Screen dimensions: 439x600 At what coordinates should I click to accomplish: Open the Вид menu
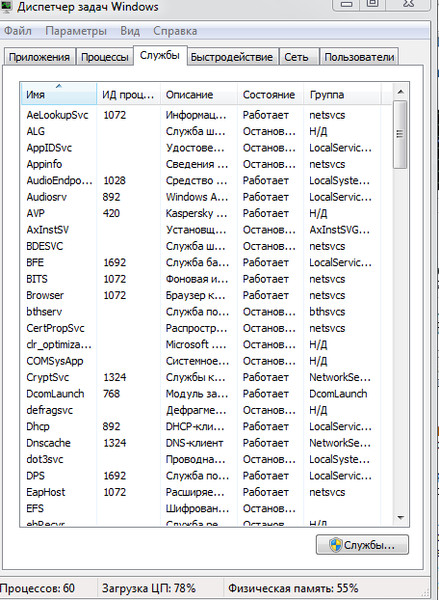coord(130,31)
